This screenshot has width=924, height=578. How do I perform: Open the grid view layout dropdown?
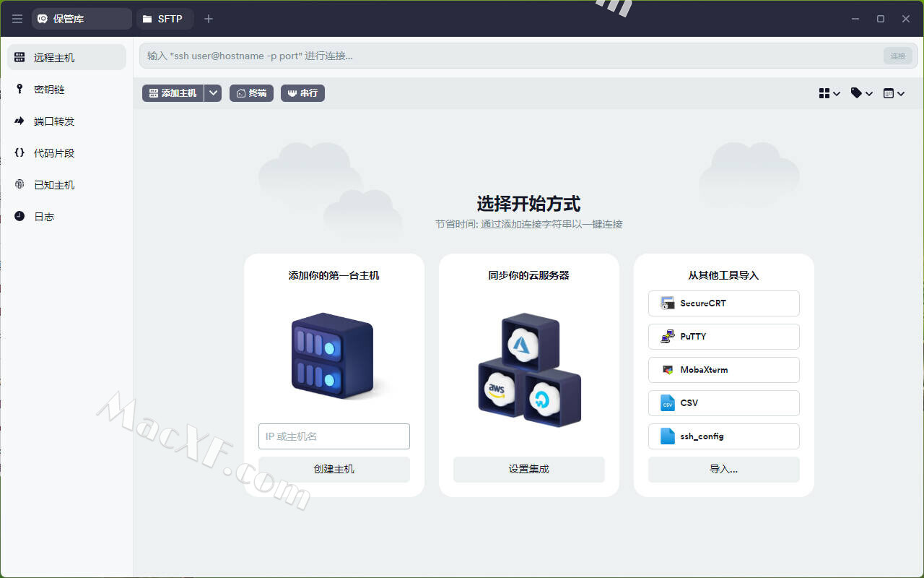point(829,93)
